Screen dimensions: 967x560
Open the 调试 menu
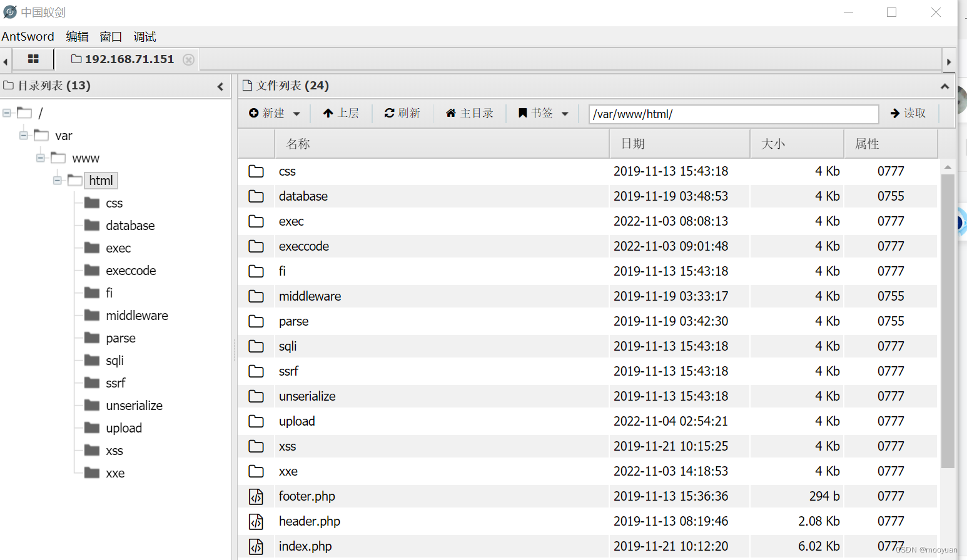pos(144,36)
